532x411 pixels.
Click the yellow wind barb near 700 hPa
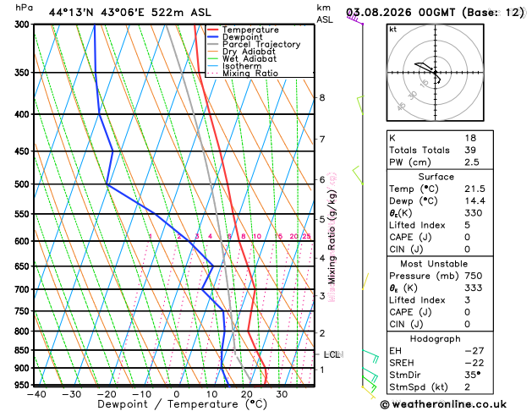pos(365,281)
